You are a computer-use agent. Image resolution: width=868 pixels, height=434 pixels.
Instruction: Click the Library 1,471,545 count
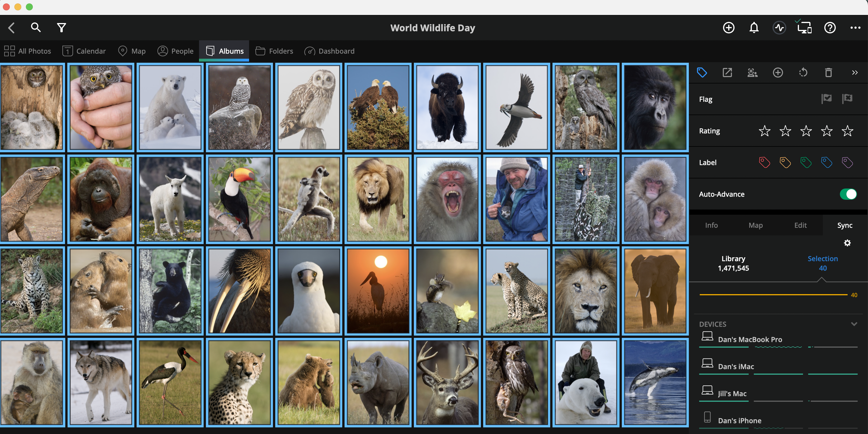733,263
